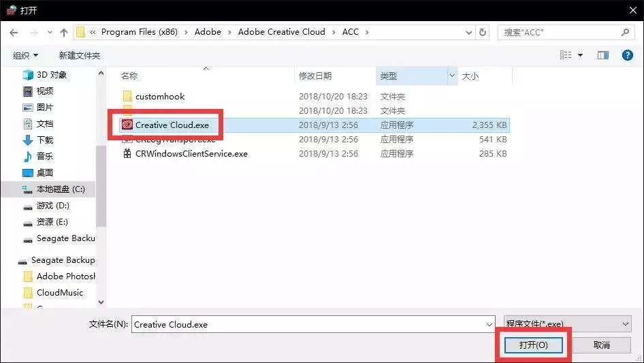Image resolution: width=644 pixels, height=363 pixels.
Task: Change view layout icon
Action: pyautogui.click(x=566, y=54)
